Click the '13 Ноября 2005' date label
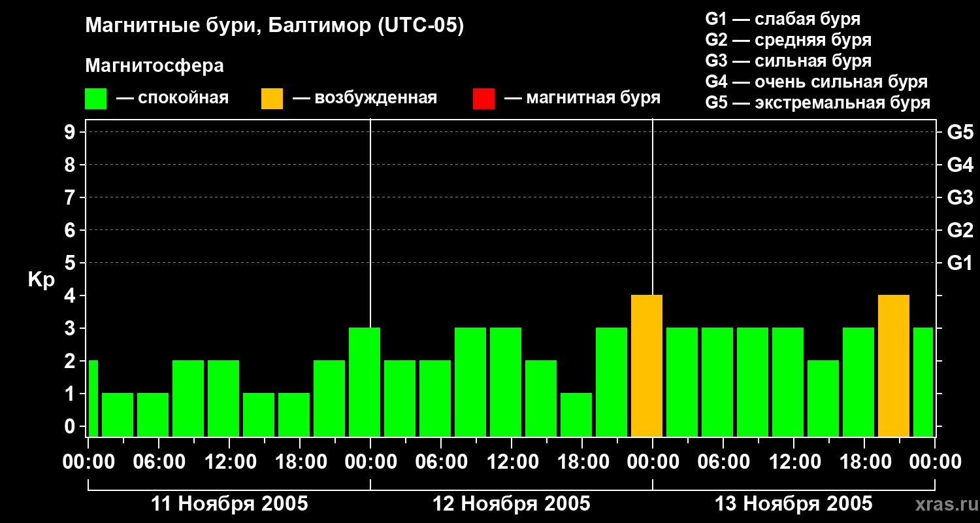Screen dimensions: 980x523 (794, 503)
